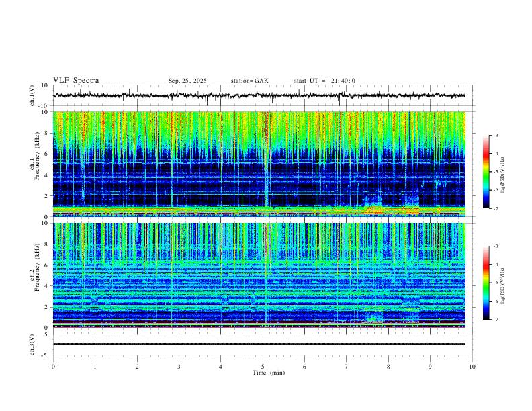Click the "-7" tick on ch.1 colorbar

pyautogui.click(x=495, y=208)
